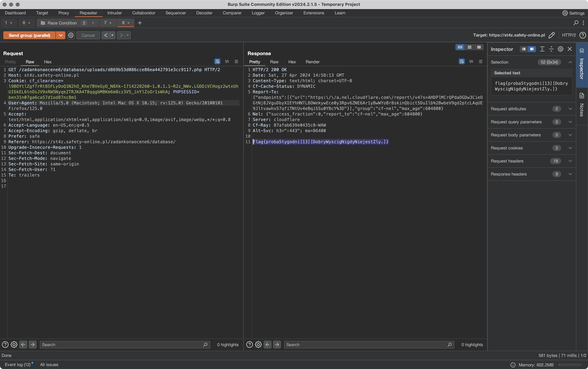Switch to the Intruder tab

(114, 13)
